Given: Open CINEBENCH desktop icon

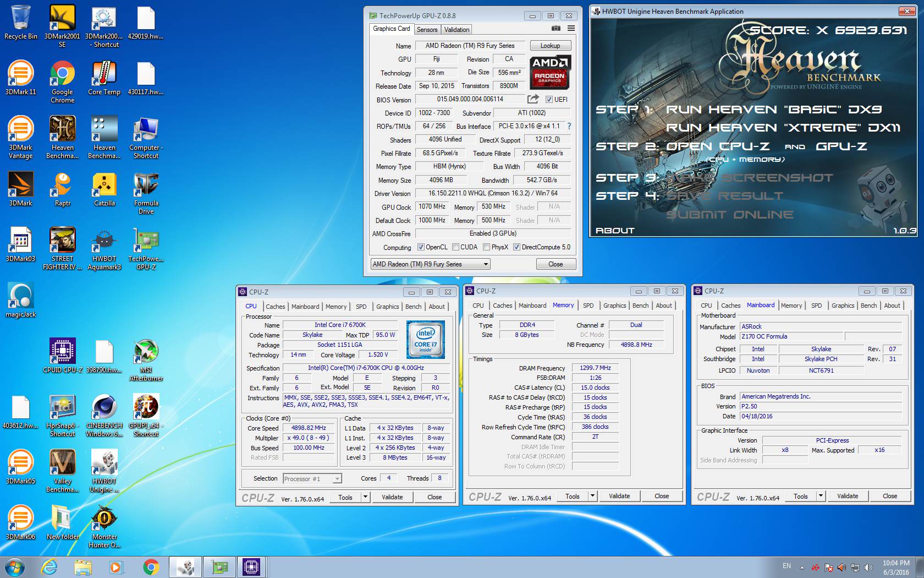Looking at the screenshot, I should [x=104, y=416].
